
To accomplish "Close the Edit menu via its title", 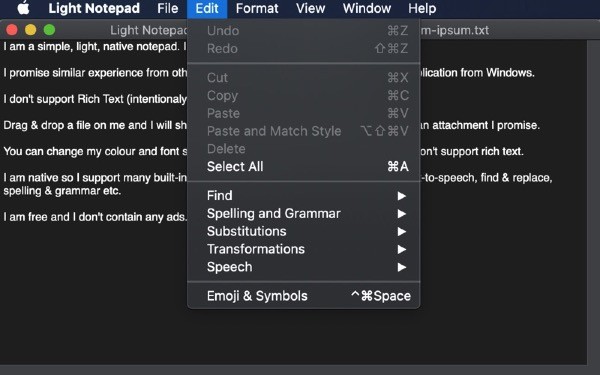I will [207, 8].
